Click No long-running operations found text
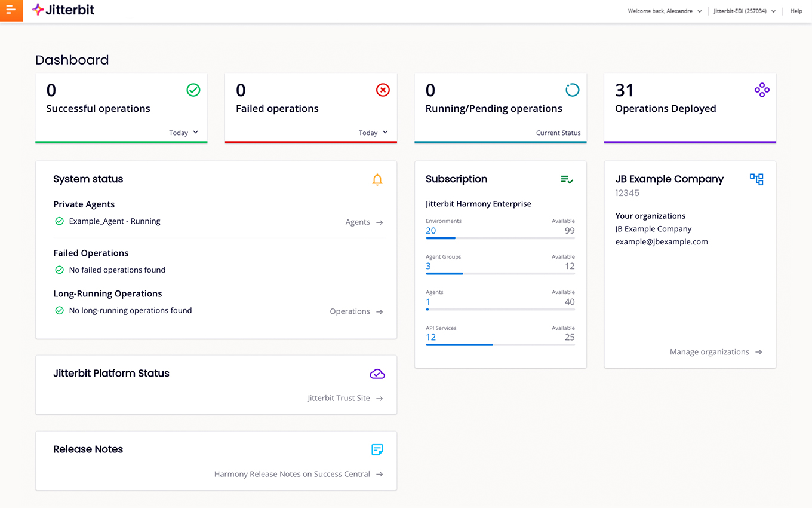Image resolution: width=812 pixels, height=508 pixels. coord(130,311)
